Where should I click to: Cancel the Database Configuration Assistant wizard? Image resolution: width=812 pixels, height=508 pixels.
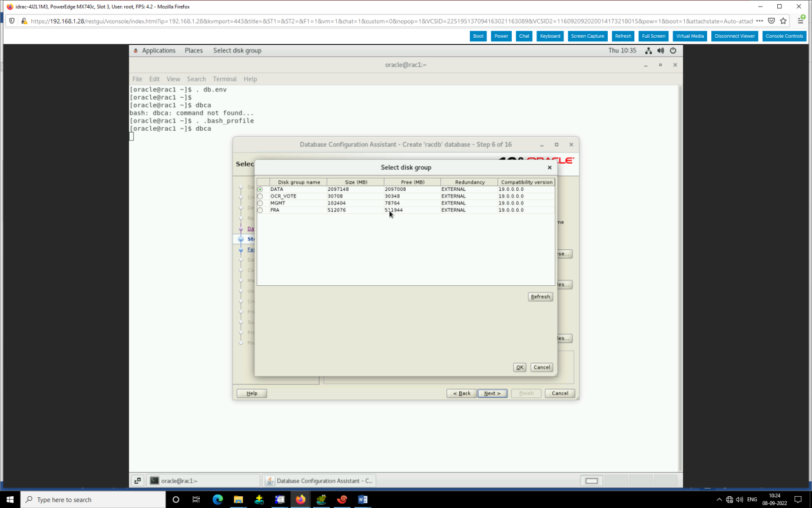[x=560, y=393]
